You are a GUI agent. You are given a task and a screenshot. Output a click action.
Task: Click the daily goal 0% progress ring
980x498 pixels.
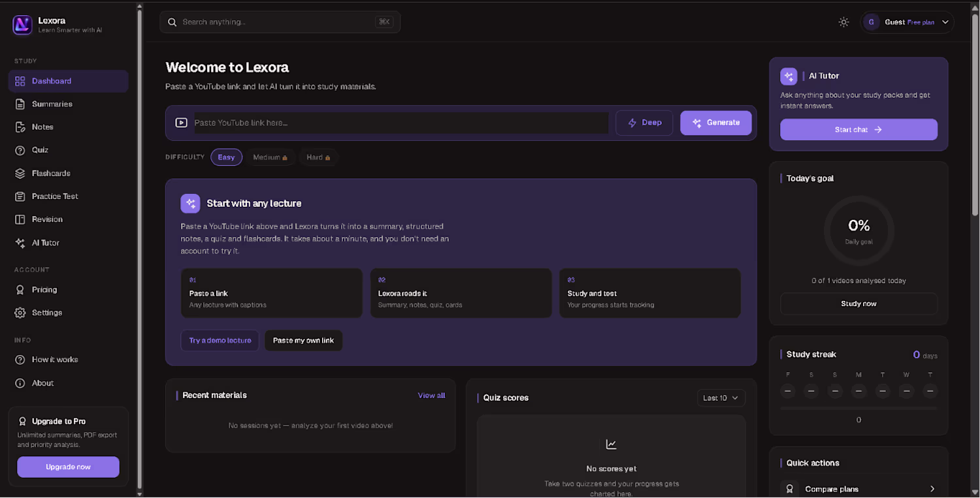tap(858, 230)
